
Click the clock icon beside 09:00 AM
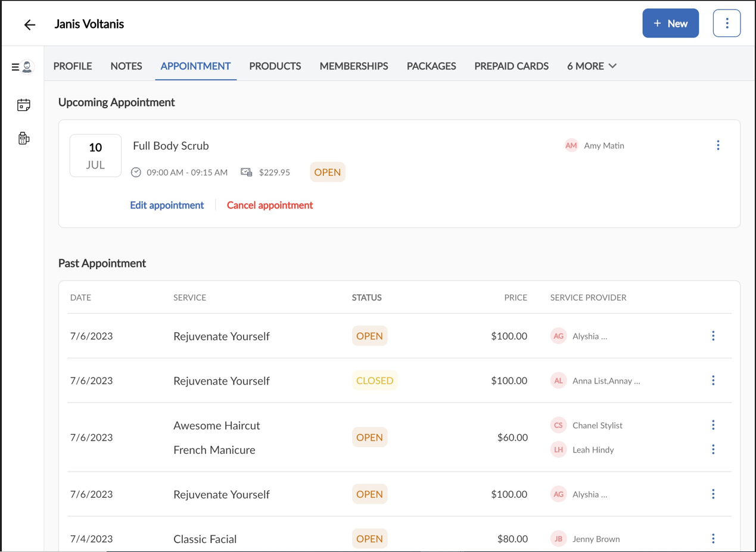136,172
